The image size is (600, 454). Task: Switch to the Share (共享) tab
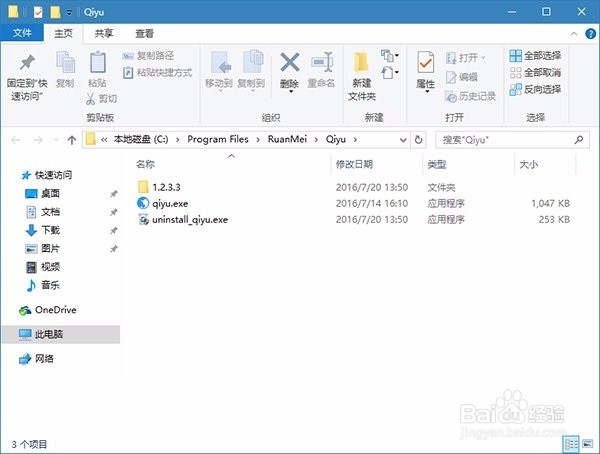tap(104, 33)
